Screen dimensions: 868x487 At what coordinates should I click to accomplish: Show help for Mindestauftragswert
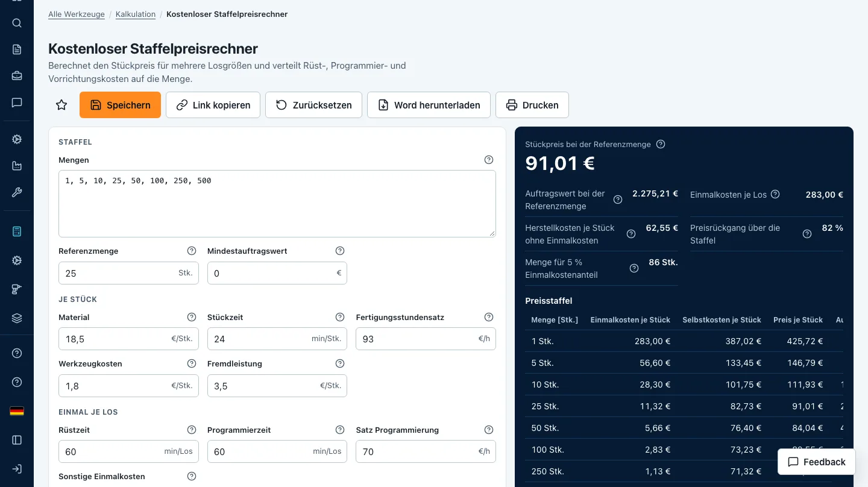(x=340, y=251)
